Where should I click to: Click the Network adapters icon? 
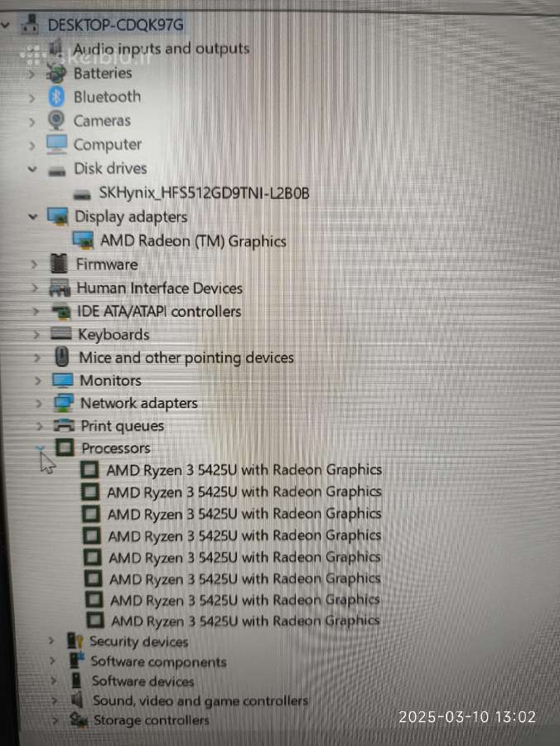pos(64,404)
